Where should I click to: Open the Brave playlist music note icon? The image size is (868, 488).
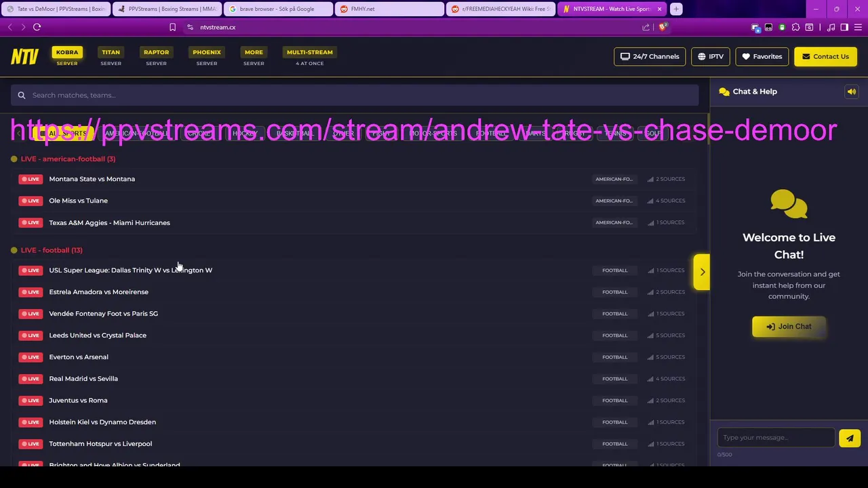coord(831,27)
